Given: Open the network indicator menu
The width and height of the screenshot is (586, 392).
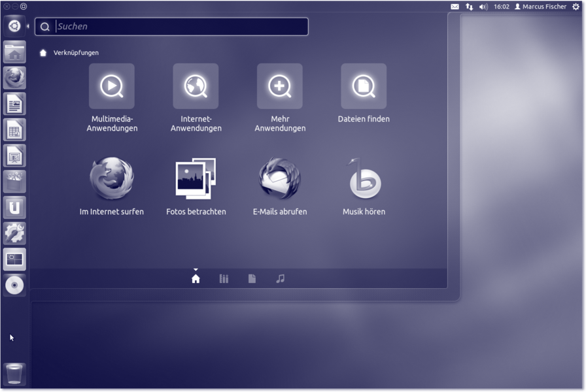Looking at the screenshot, I should (x=469, y=7).
